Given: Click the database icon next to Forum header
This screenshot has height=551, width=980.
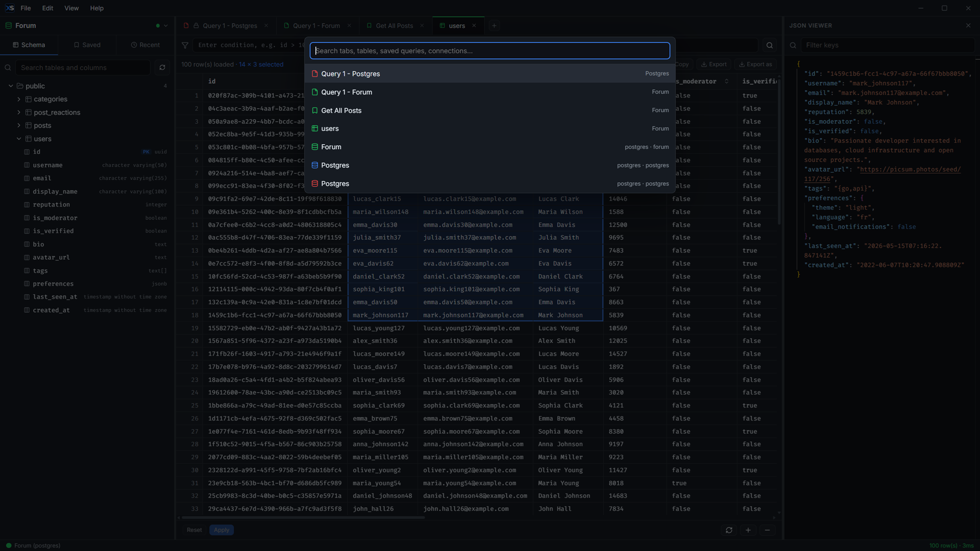Looking at the screenshot, I should click(x=8, y=26).
